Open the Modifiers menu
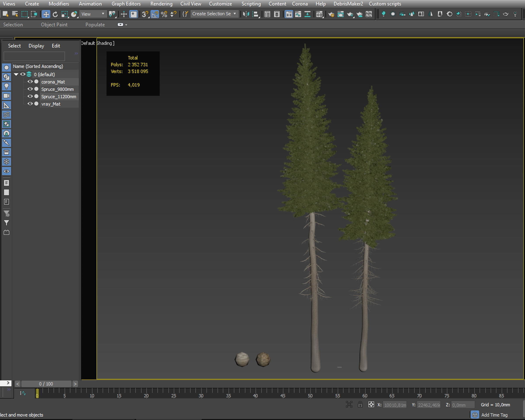This screenshot has height=420, width=525. click(59, 4)
